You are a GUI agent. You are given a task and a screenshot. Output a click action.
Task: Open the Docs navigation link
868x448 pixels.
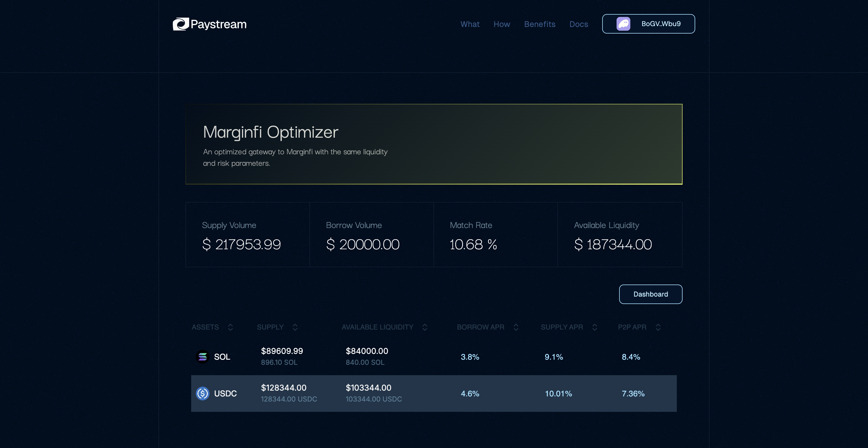coord(579,24)
